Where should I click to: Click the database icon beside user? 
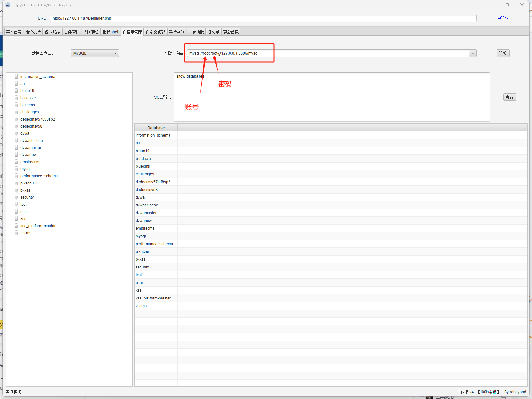click(16, 212)
